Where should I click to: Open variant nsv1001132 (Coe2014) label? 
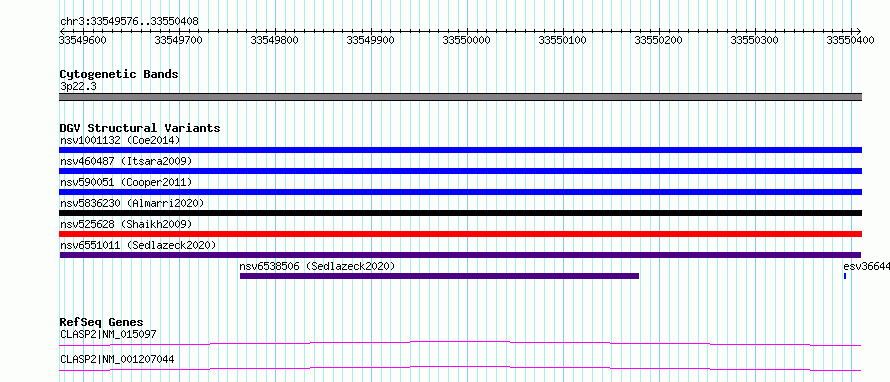[x=120, y=140]
